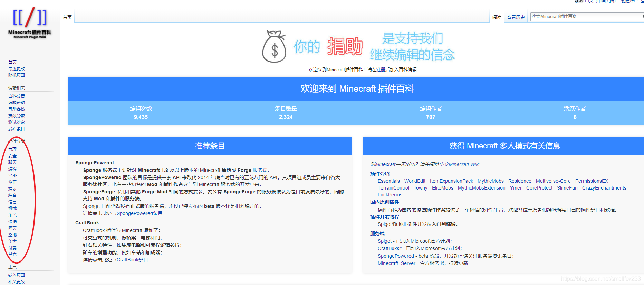Select the 信息 plugin category
644x285 pixels.
[x=12, y=202]
